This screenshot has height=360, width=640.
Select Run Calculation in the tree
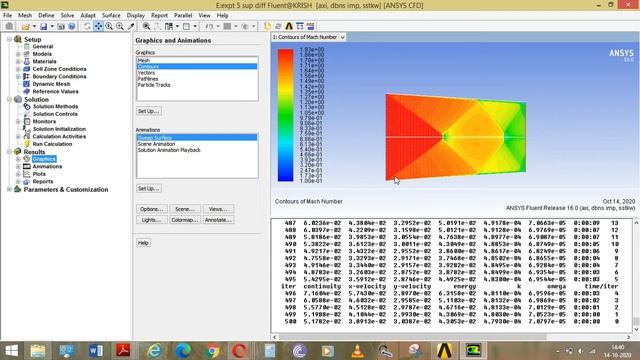point(52,144)
